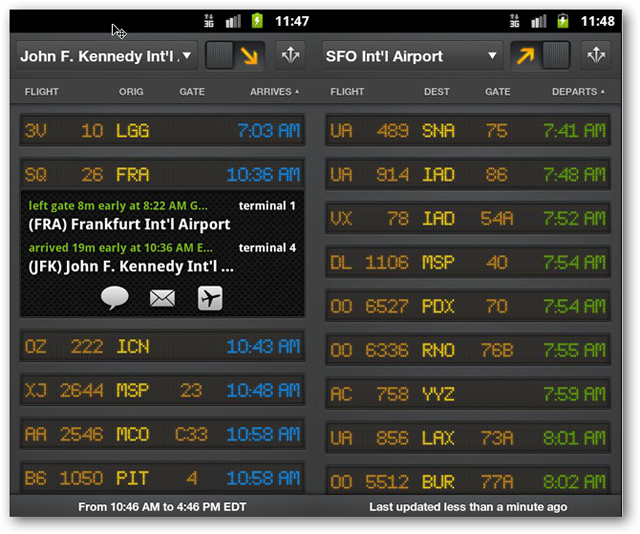Select flight XJ 2644 from MSP
The height and width of the screenshot is (534, 640).
[162, 390]
